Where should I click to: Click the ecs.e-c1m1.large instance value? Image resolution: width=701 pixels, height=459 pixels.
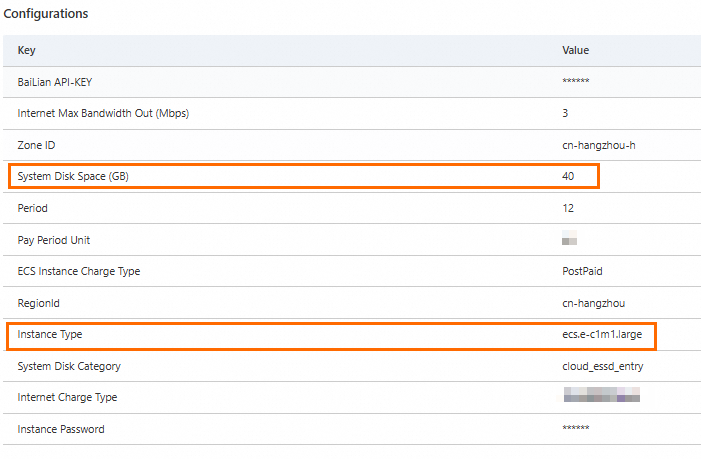coord(602,335)
